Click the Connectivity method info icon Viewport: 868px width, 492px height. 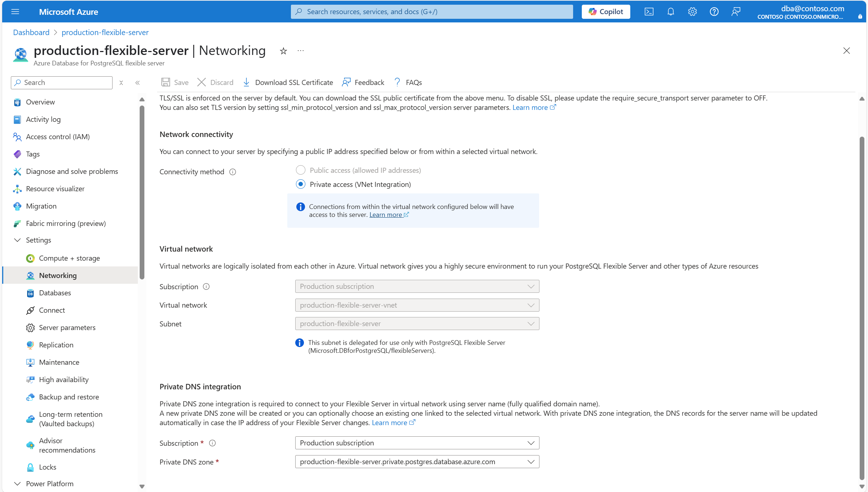233,172
